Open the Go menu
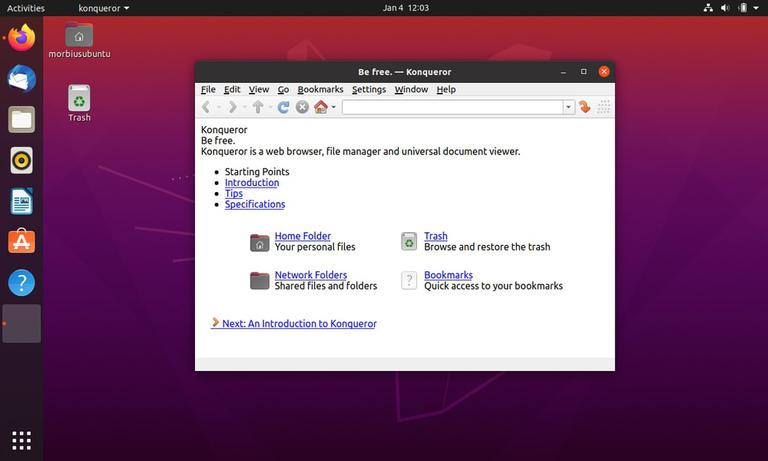768x461 pixels. point(283,89)
